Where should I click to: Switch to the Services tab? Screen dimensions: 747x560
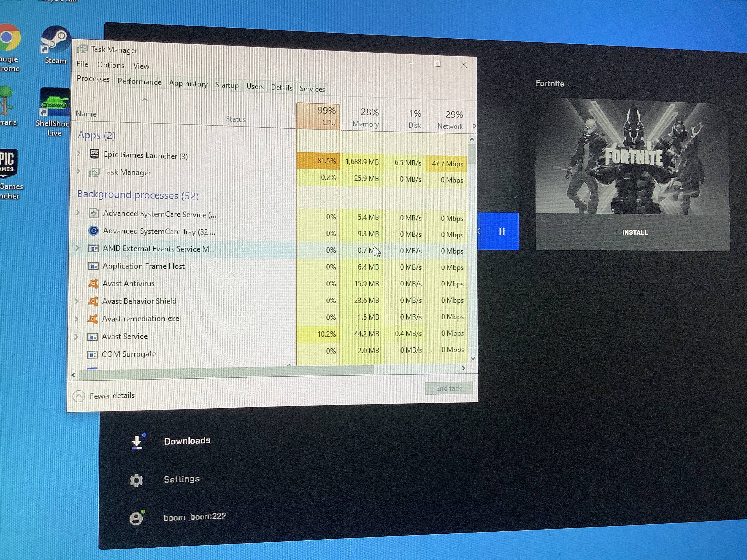(312, 89)
